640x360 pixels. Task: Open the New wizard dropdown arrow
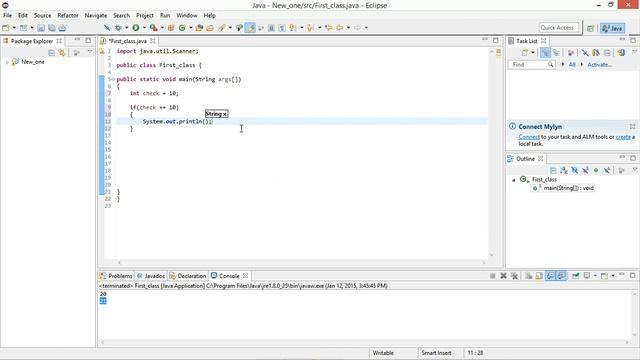click(14, 28)
